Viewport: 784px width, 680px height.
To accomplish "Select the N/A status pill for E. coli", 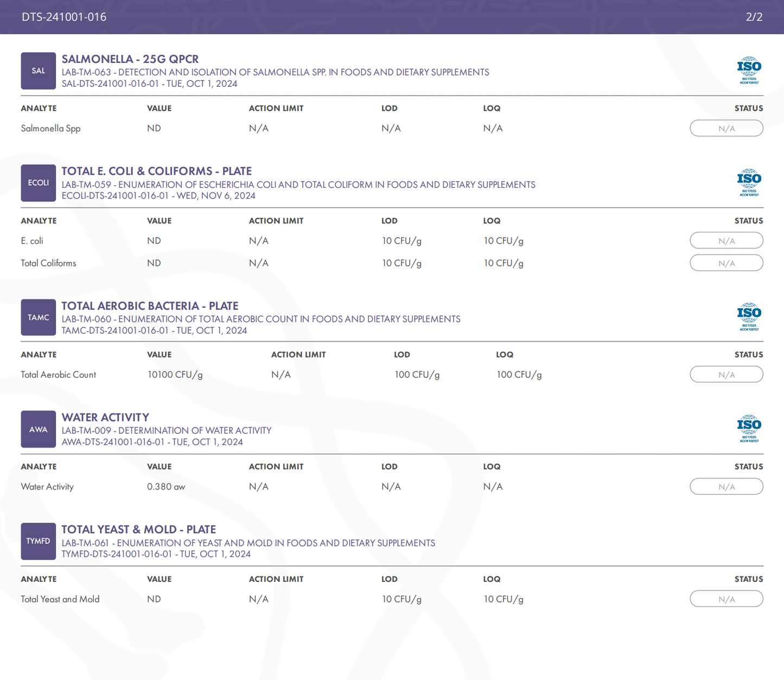I will [726, 240].
